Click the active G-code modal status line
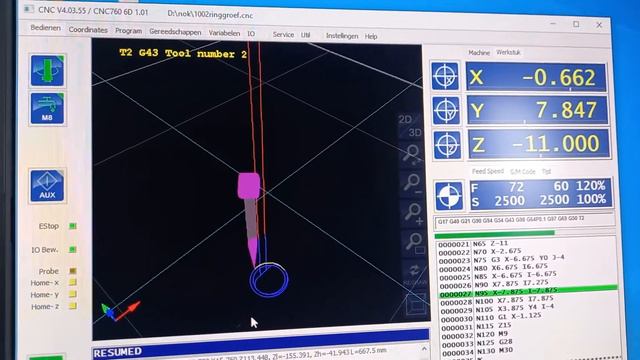The height and width of the screenshot is (360, 640). tap(524, 221)
